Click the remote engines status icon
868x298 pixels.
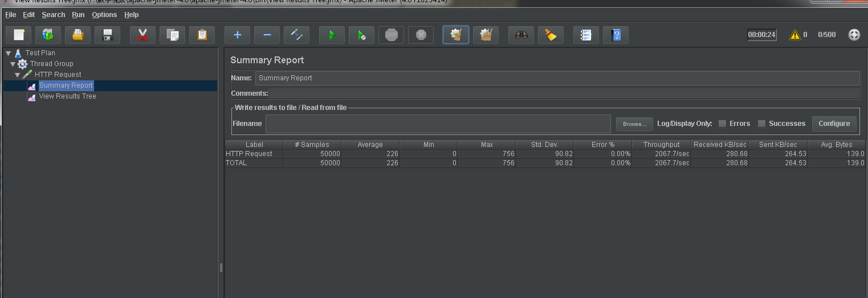coord(854,35)
